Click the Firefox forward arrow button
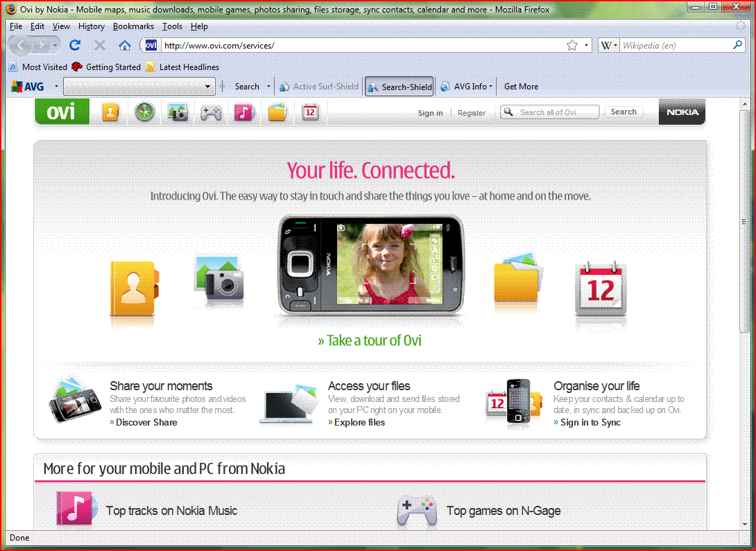 [41, 45]
